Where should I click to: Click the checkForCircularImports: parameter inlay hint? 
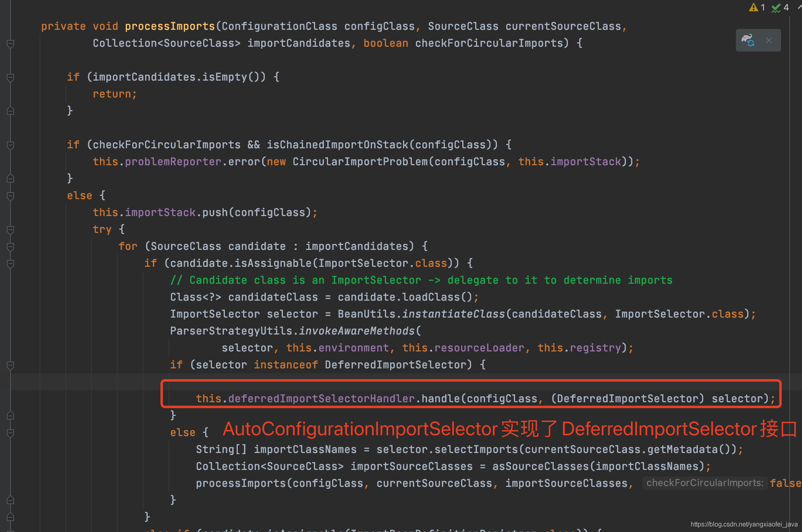tap(705, 483)
